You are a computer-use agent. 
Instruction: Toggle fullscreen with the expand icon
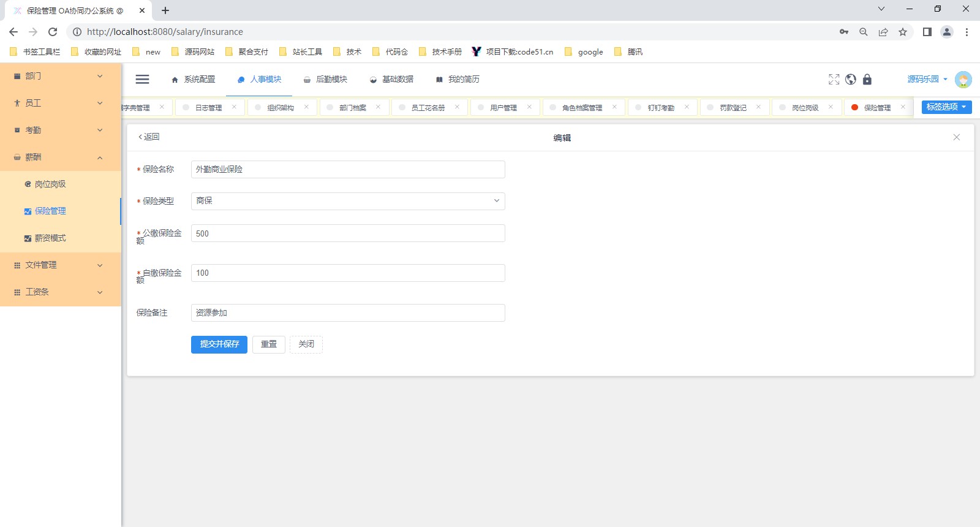point(834,80)
